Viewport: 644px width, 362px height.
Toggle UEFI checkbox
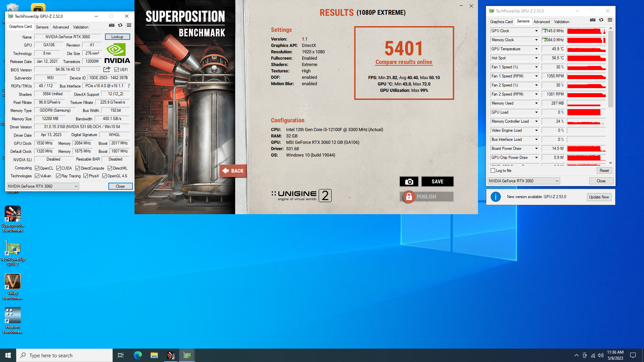(116, 70)
